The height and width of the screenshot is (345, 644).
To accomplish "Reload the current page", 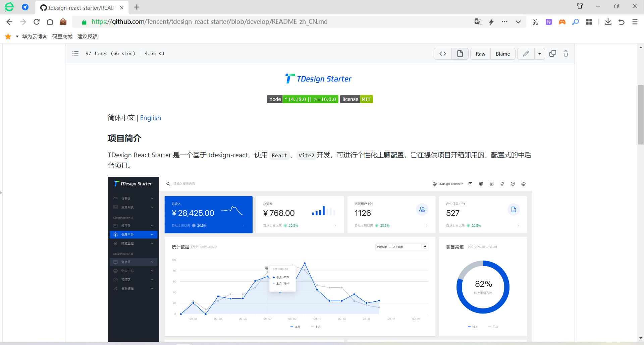I will coord(37,22).
